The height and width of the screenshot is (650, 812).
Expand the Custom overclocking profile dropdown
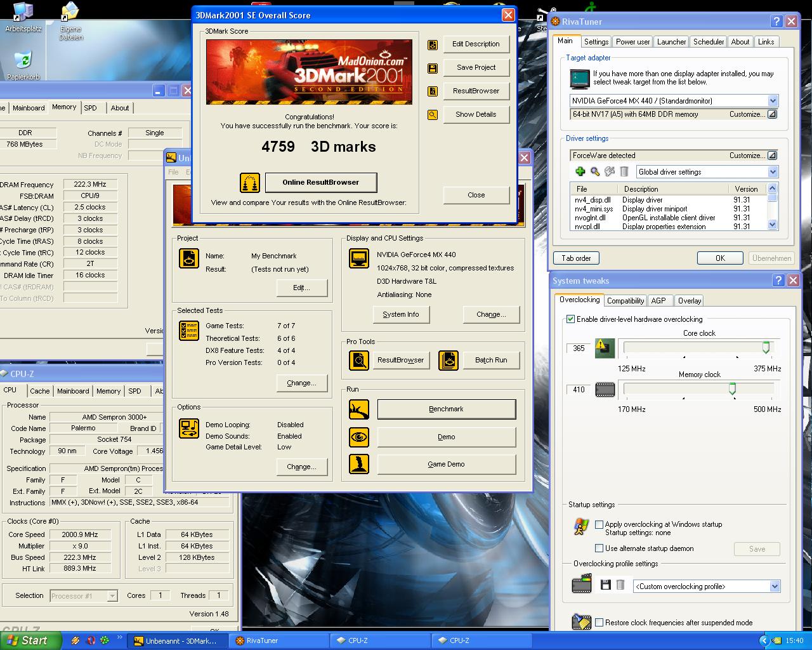tap(775, 587)
